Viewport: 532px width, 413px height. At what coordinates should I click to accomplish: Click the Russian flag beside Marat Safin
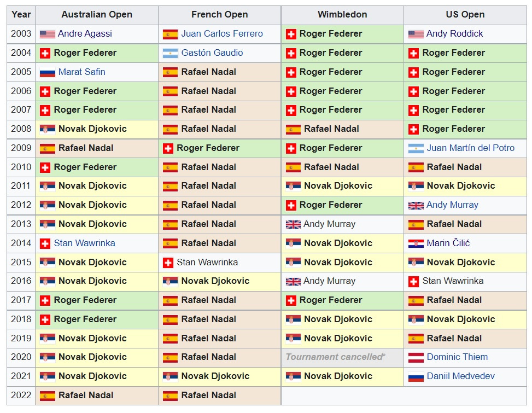[48, 72]
